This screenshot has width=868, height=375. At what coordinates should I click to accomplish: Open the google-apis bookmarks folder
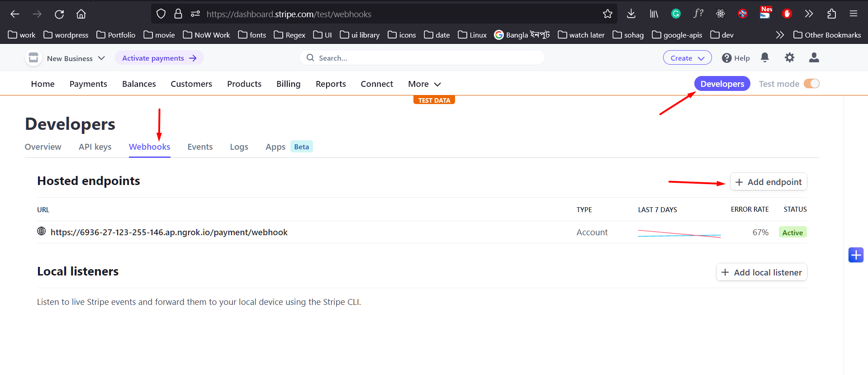pyautogui.click(x=677, y=35)
